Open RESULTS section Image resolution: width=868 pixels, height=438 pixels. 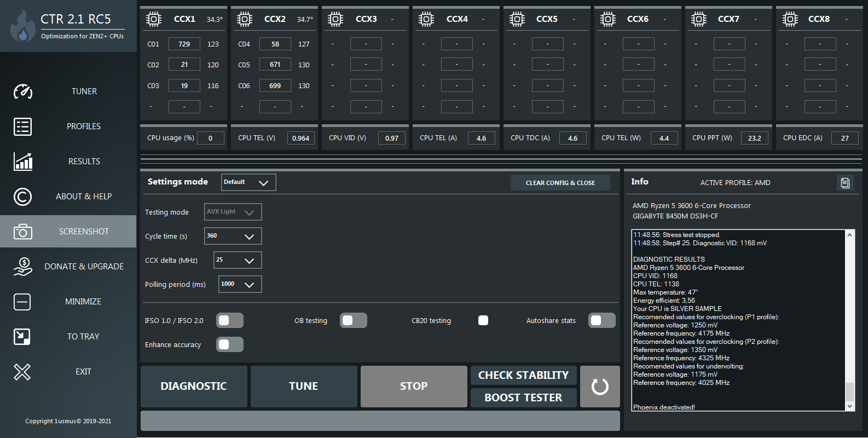84,162
